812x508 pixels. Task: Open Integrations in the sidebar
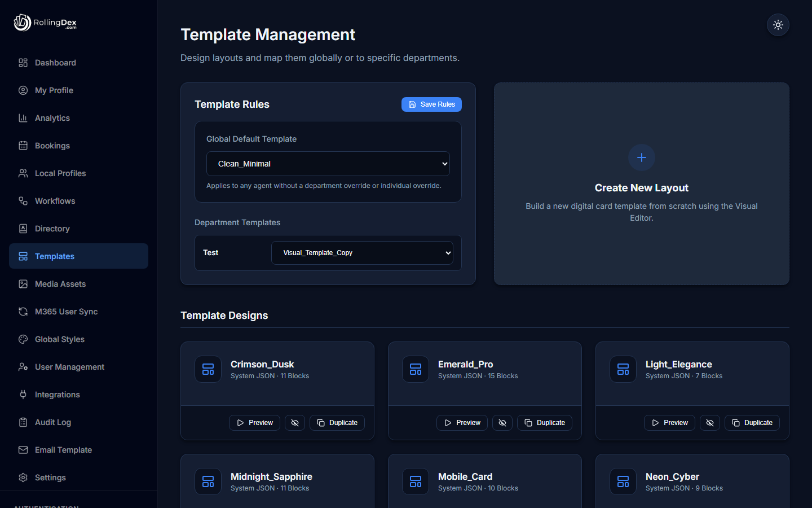click(78, 395)
